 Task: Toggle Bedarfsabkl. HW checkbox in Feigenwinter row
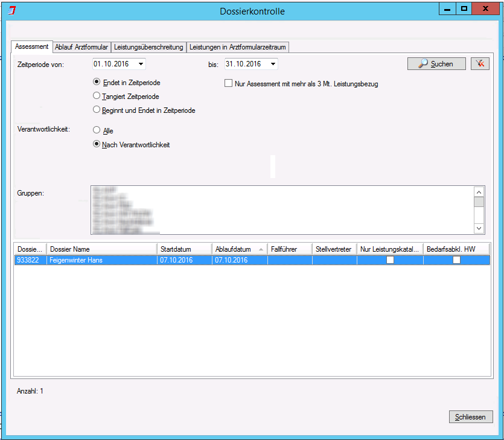tap(456, 260)
